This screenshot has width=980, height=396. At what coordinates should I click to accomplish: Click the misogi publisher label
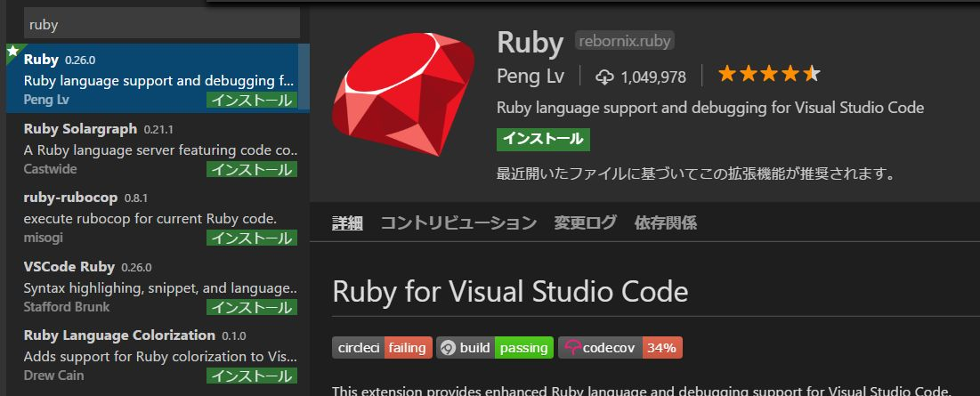click(43, 238)
